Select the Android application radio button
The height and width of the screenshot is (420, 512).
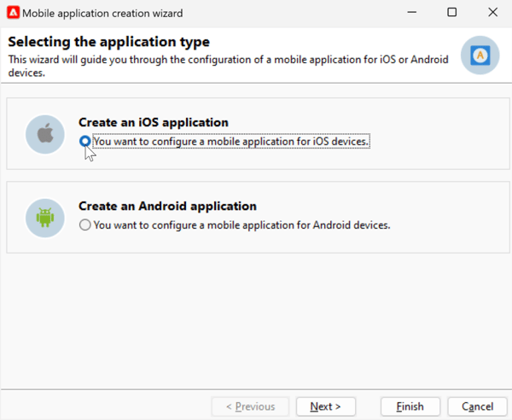coord(84,225)
